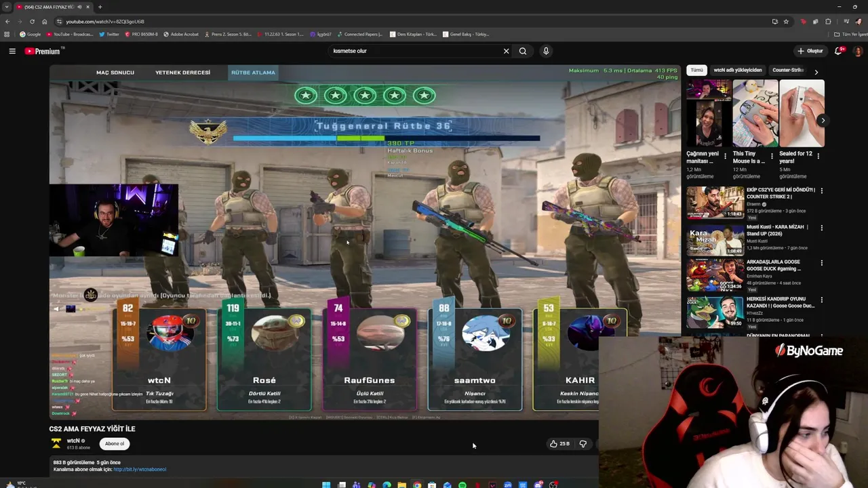The image size is (868, 488).
Task: Open options for Sealed for 12 years short
Action: tap(818, 156)
